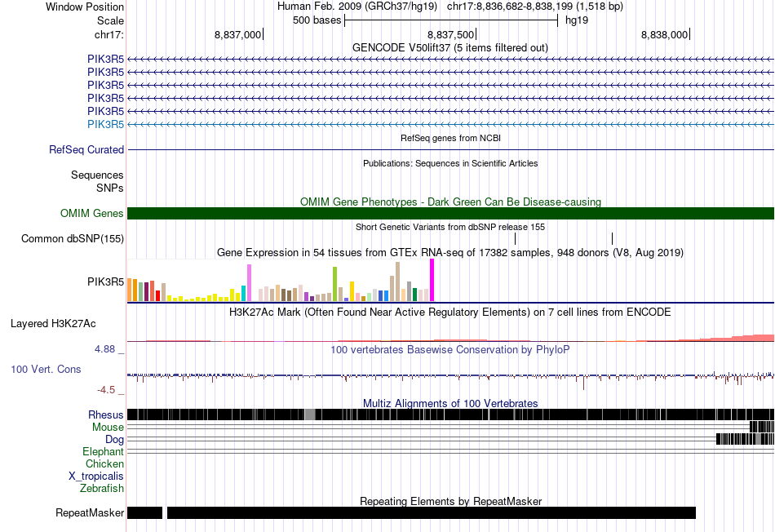Click the tall violet GTEx expression bar
The image size is (775, 532).
pyautogui.click(x=249, y=283)
